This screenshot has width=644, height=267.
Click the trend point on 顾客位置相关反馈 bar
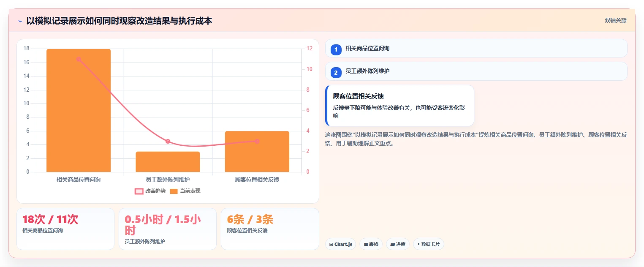pos(257,141)
